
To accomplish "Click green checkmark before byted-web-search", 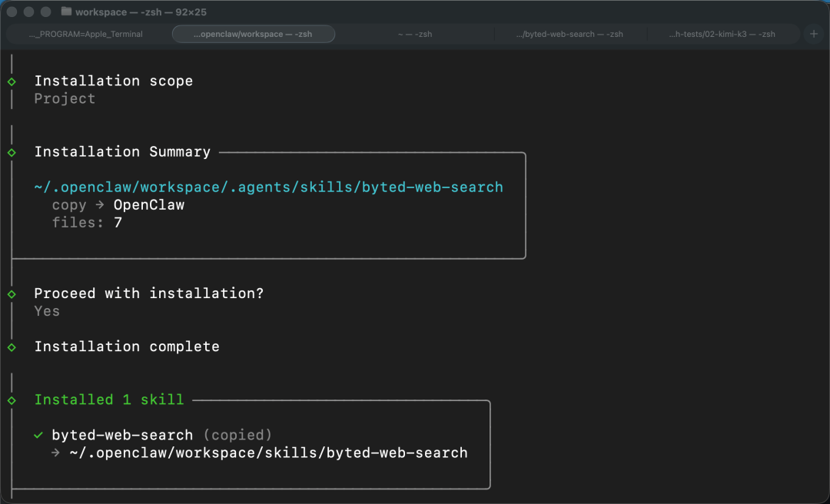I will coord(38,435).
